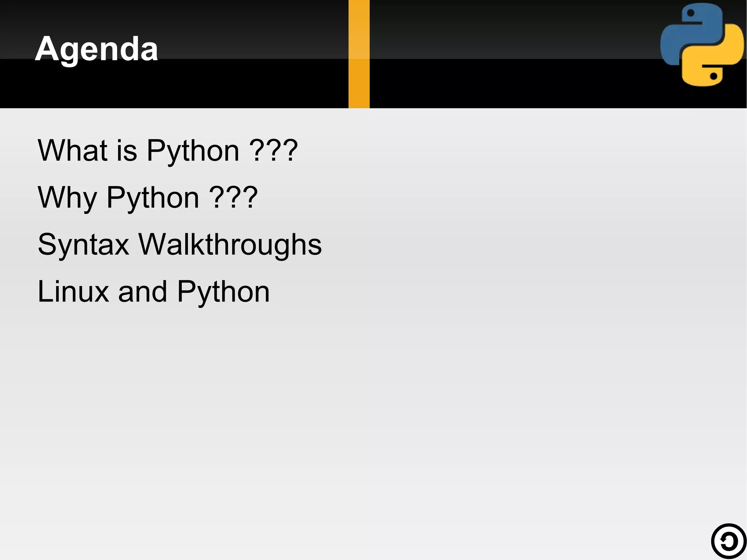Click the 'Why Python ???' agenda item
The width and height of the screenshot is (747, 560).
tap(148, 198)
